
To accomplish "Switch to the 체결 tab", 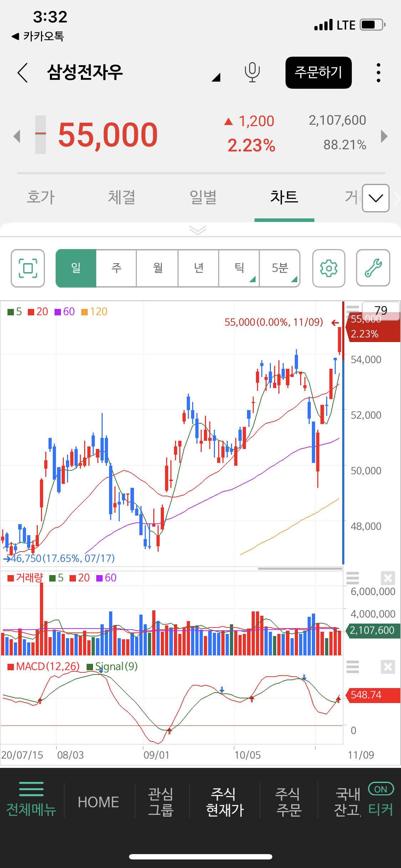I will click(x=122, y=197).
